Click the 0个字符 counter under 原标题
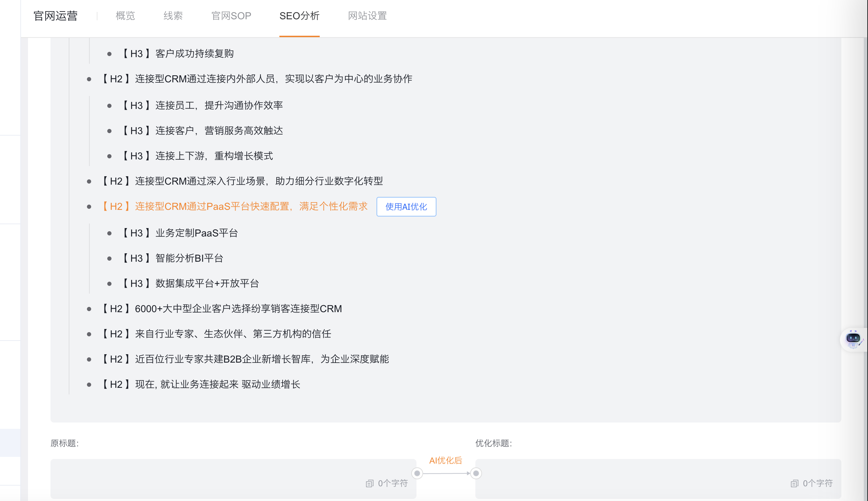868x501 pixels. pyautogui.click(x=393, y=483)
